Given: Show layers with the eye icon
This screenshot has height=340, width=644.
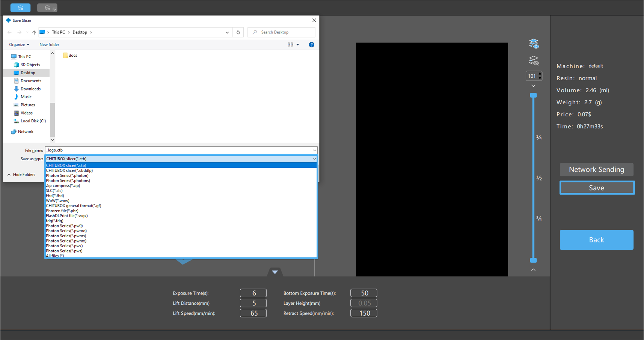Looking at the screenshot, I should click(534, 44).
